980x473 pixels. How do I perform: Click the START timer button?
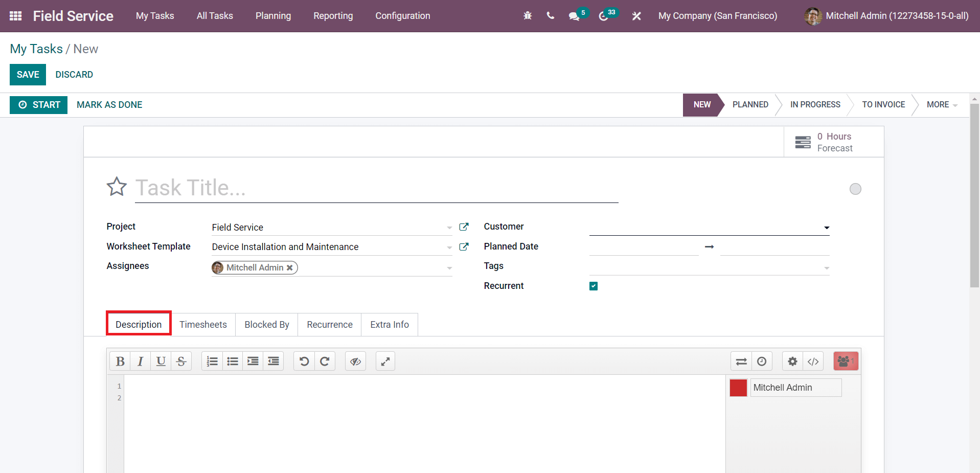(x=39, y=105)
